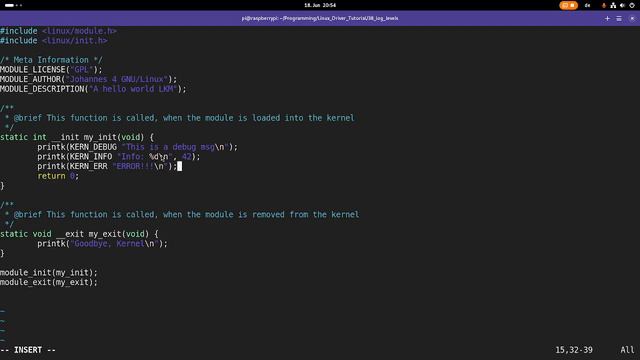Image resolution: width=640 pixels, height=360 pixels.
Task: Open a new terminal tab with plus icon
Action: [607, 18]
